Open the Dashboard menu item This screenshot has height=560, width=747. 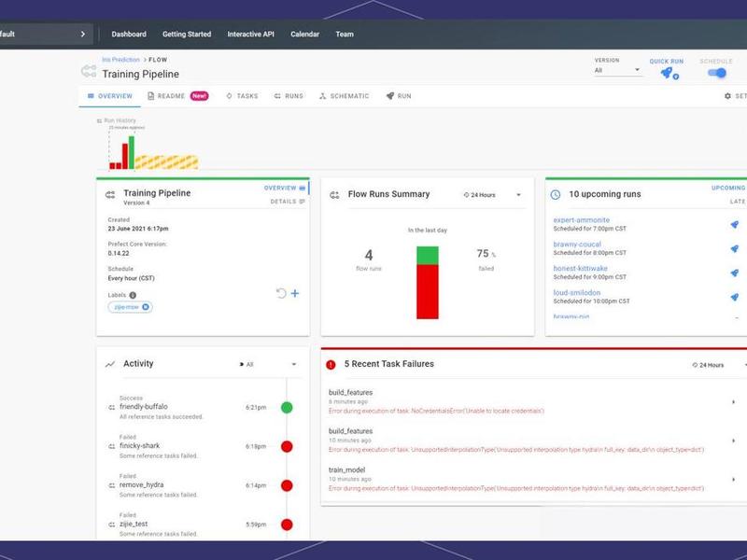(x=129, y=34)
